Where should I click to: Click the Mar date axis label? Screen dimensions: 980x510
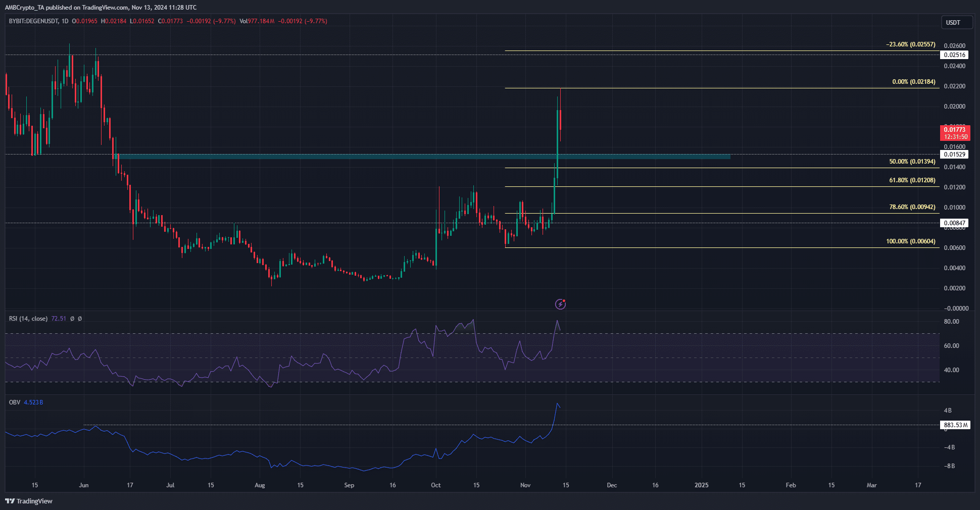pos(871,485)
